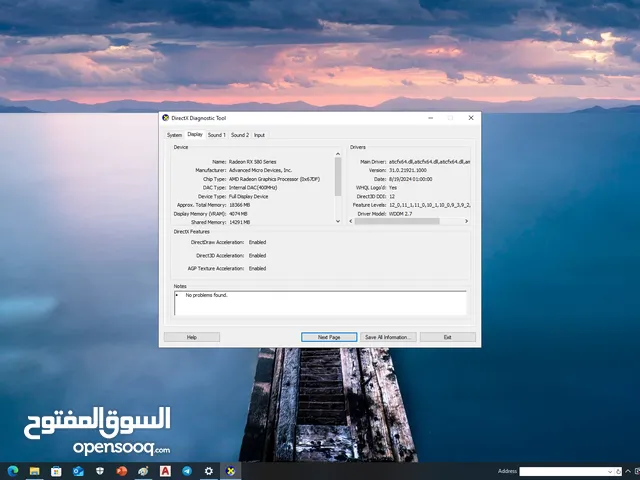This screenshot has width=640, height=480.
Task: Minimize the DirectX Diagnostic Tool window
Action: (x=431, y=118)
